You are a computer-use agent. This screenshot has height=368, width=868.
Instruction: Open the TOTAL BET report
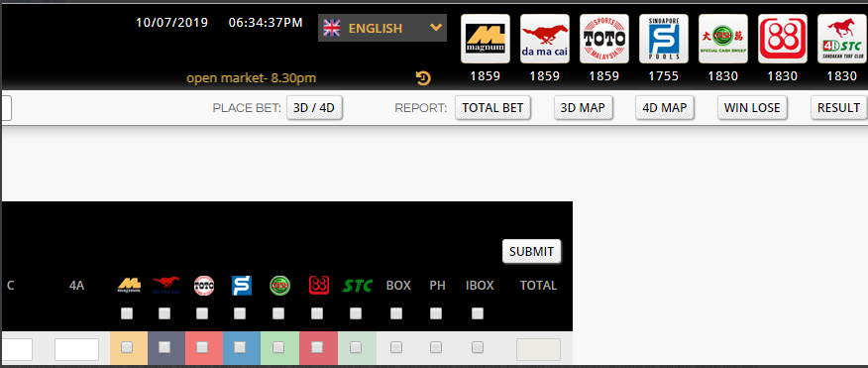pyautogui.click(x=492, y=107)
